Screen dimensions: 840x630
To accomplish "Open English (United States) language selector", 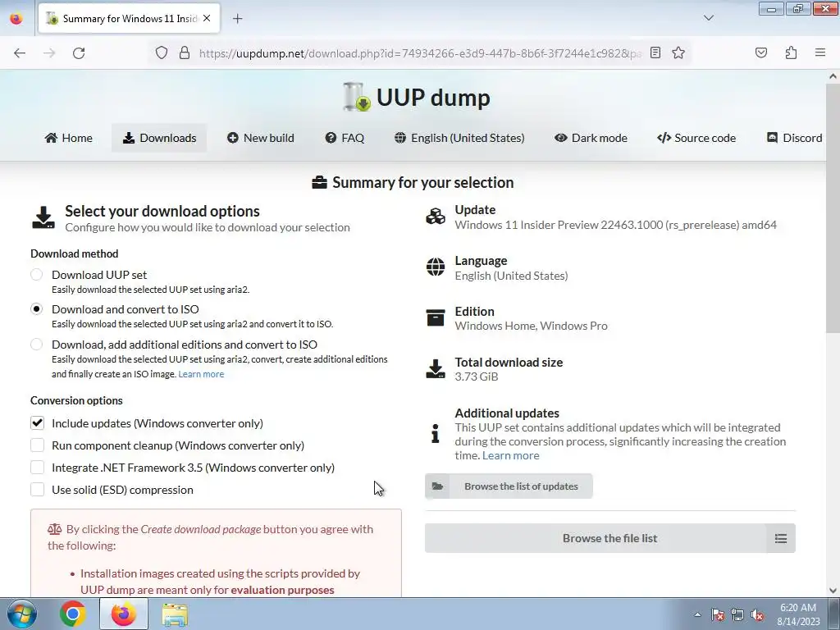I will (459, 138).
